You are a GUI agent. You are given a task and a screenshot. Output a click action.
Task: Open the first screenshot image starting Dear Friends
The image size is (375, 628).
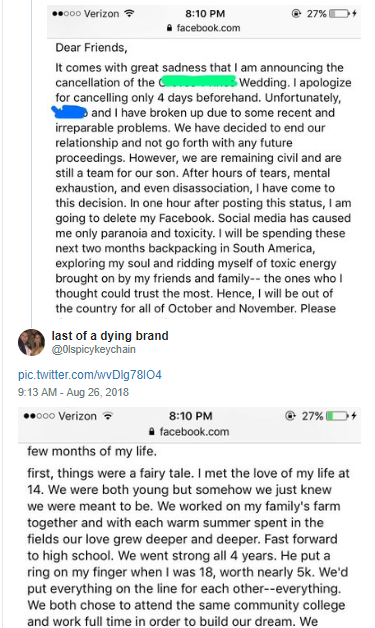[204, 160]
